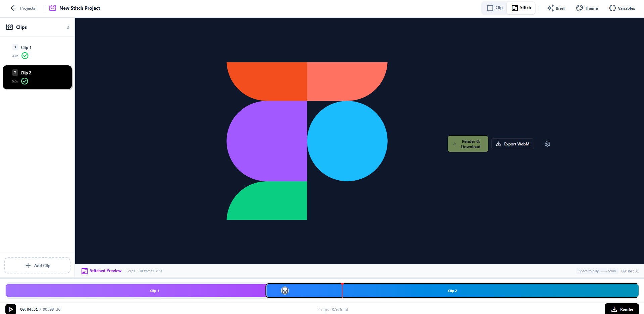Click the transition icon between timeline clips
This screenshot has height=314, width=644.
tap(285, 291)
